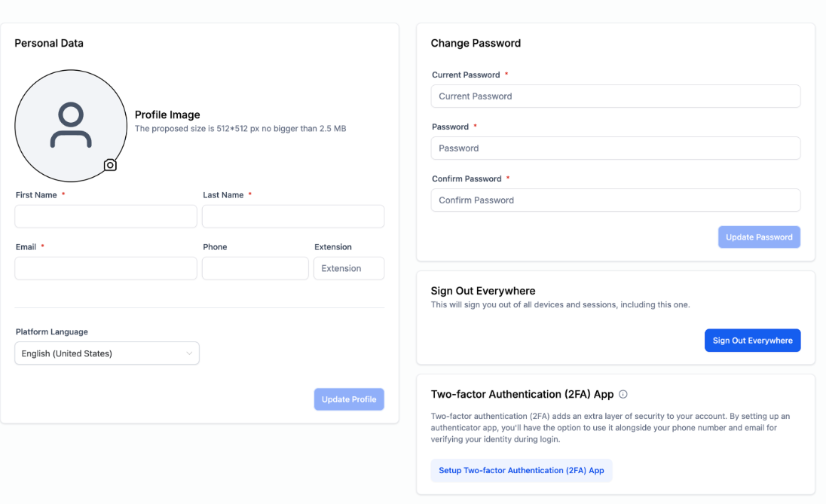
Task: Focus the Current Password field
Action: (616, 96)
